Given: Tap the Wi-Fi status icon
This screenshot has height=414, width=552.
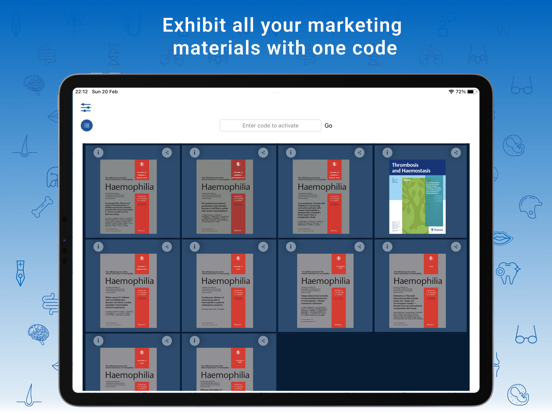Looking at the screenshot, I should [x=451, y=92].
